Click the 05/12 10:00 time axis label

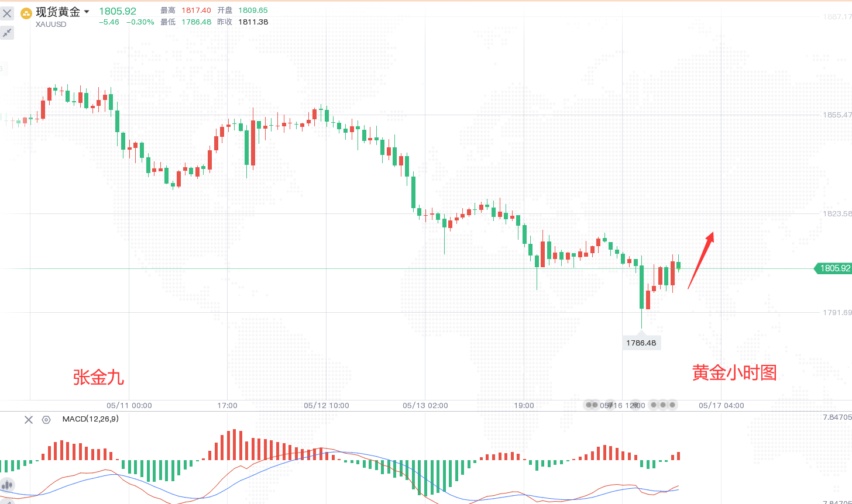pyautogui.click(x=327, y=405)
